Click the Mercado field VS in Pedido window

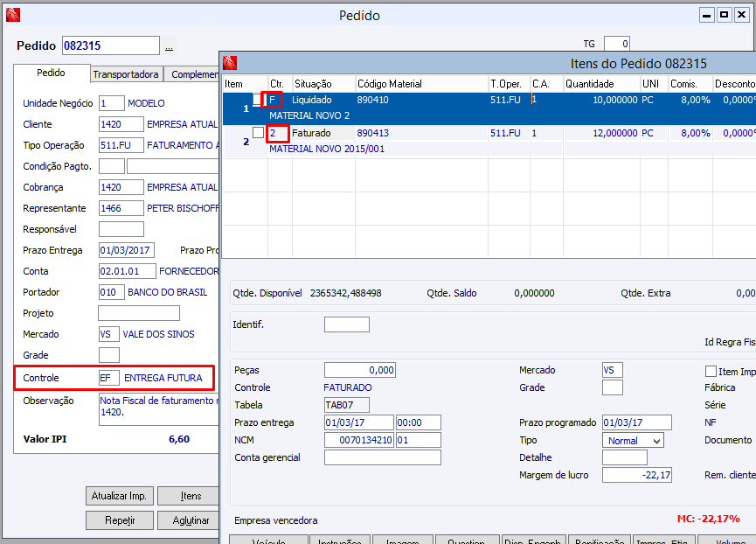109,334
